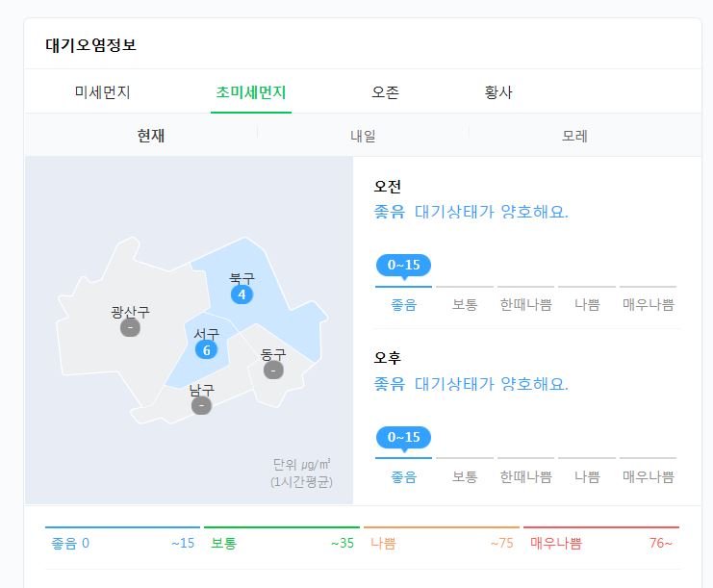Click the 북구 value badge showing 4
713x588 pixels.
pyautogui.click(x=242, y=294)
